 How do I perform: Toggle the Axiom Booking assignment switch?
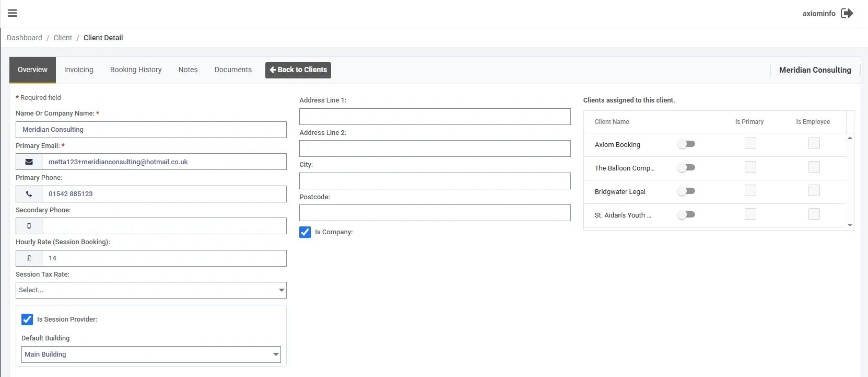pos(686,144)
